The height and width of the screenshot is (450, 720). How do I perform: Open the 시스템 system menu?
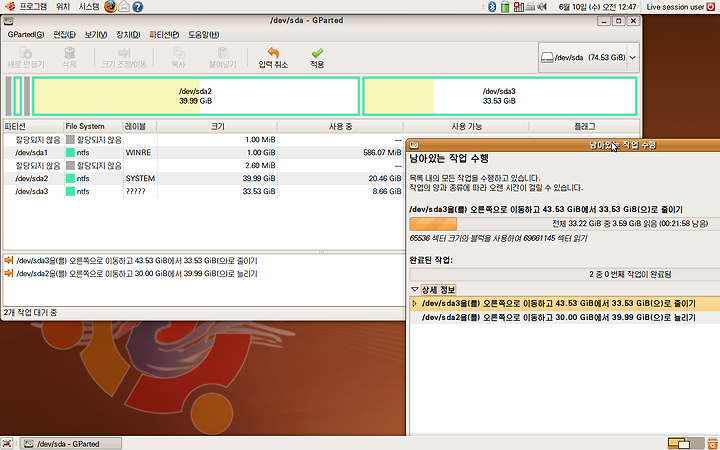(89, 7)
